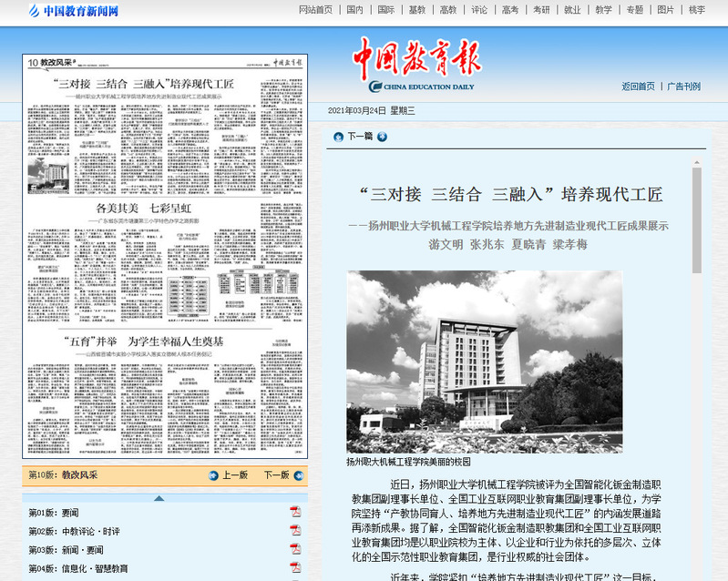This screenshot has width=728, height=581.
Task: Open PDF icon for 第01版 要闻
Action: tap(295, 512)
